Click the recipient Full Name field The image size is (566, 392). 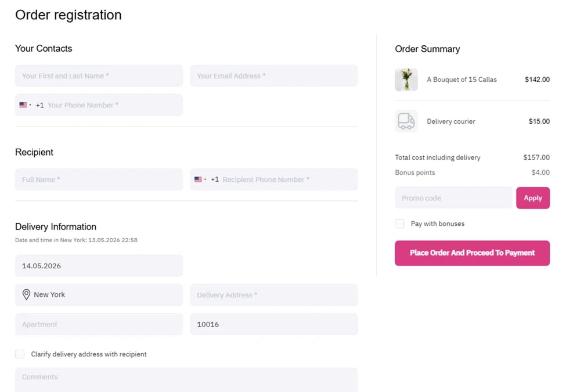(99, 179)
